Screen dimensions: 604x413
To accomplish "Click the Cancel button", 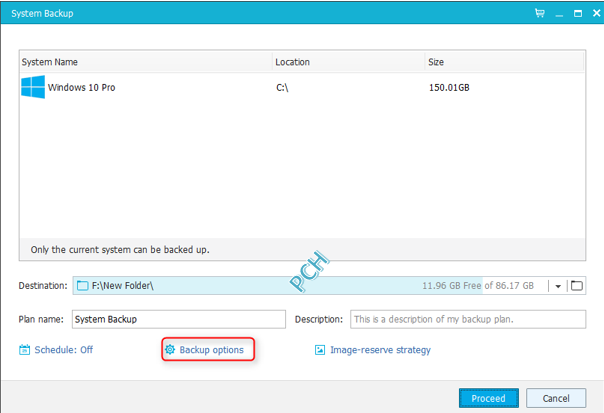I will (x=556, y=398).
